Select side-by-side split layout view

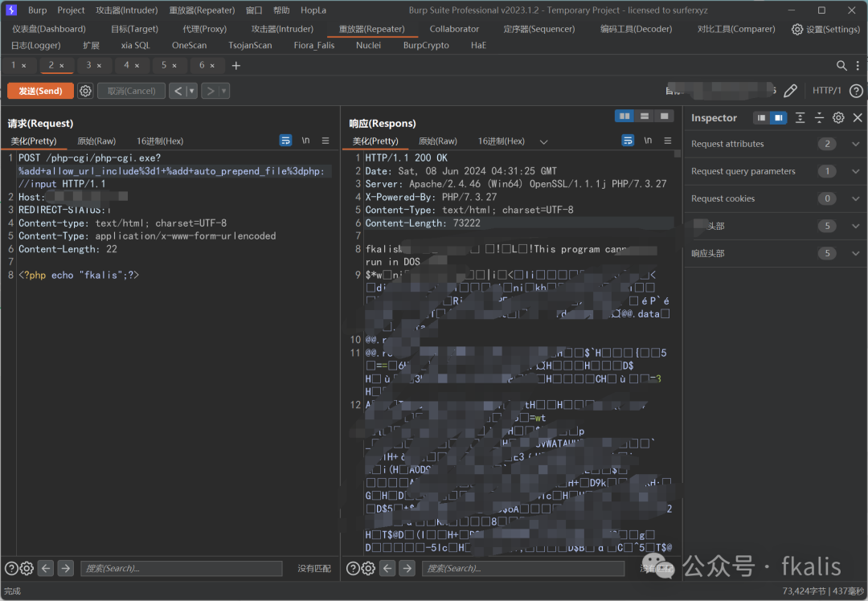pyautogui.click(x=625, y=117)
